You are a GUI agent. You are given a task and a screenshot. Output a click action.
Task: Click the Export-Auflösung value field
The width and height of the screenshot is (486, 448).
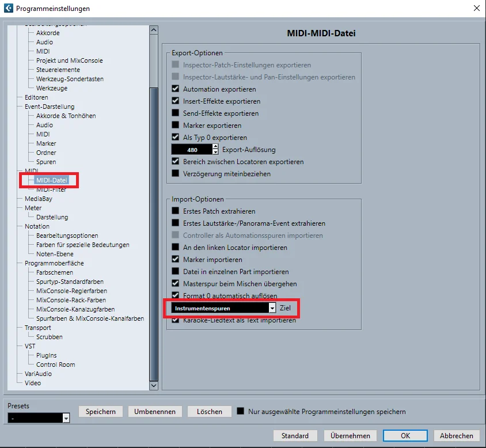coord(192,150)
